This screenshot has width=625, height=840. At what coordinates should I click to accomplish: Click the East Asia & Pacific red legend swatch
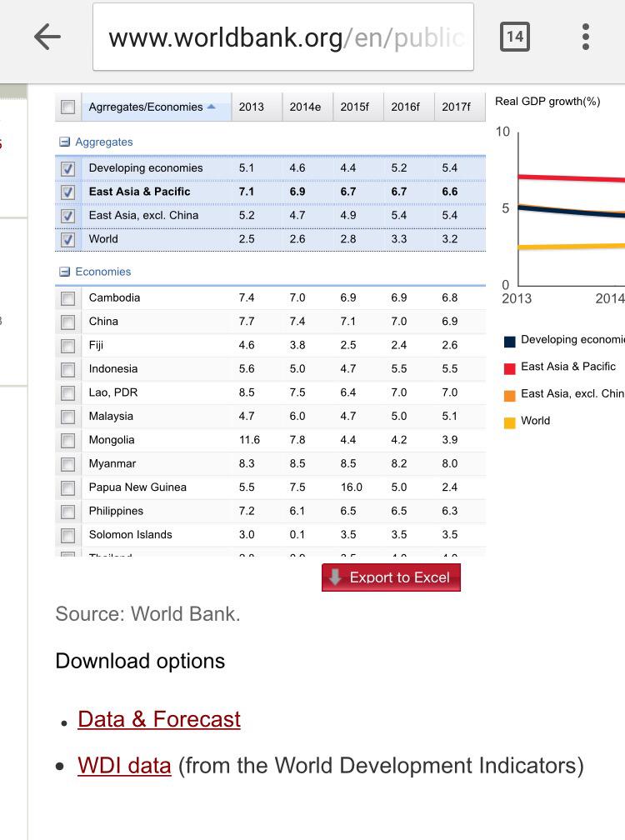coord(510,368)
